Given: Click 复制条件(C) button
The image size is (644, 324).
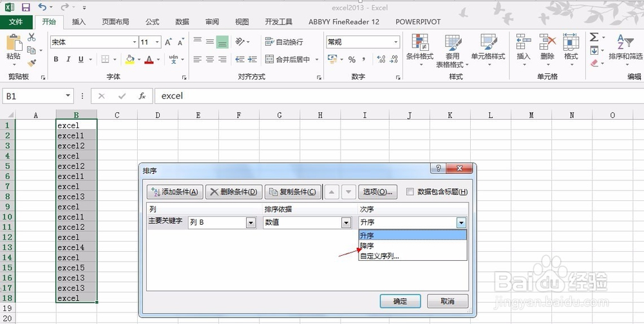Looking at the screenshot, I should coord(293,192).
